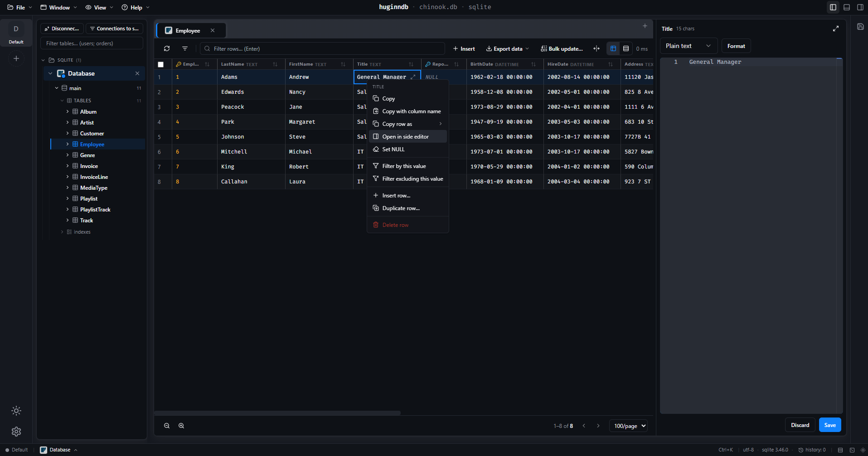This screenshot has height=456, width=868.
Task: Open the File menu
Action: pos(20,7)
